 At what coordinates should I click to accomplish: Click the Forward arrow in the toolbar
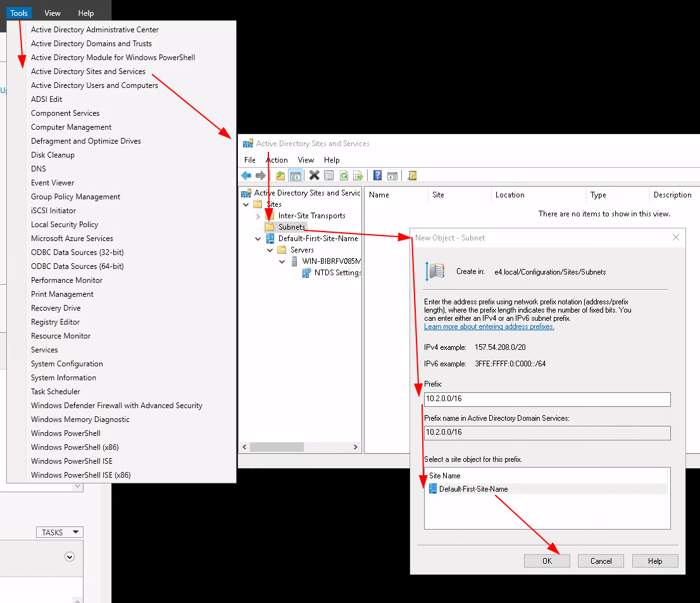[x=261, y=176]
